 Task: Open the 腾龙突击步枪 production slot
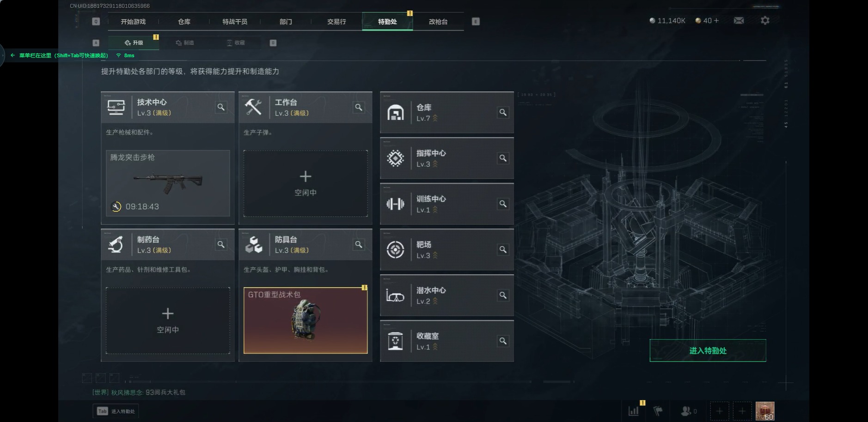168,183
